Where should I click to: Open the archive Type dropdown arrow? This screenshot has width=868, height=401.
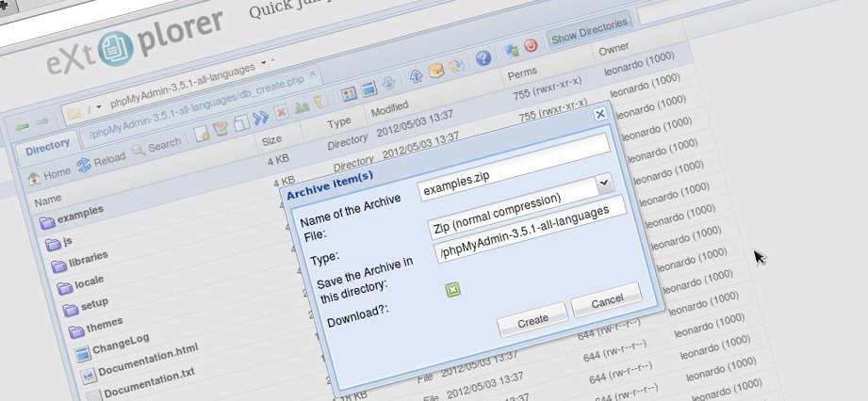point(605,182)
